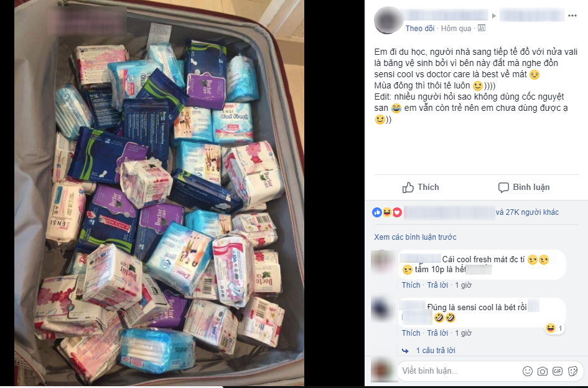588x388 pixels.
Task: Open the post options three-dots menu
Action: click(572, 16)
